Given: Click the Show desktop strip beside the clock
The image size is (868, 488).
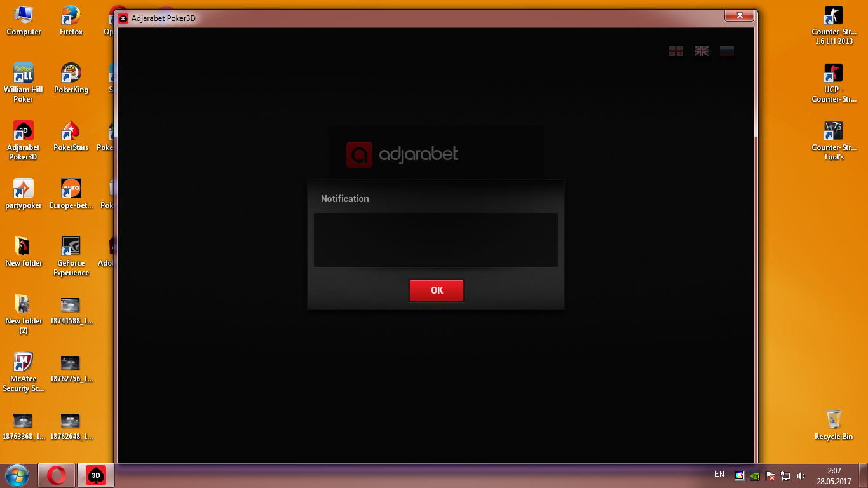Looking at the screenshot, I should pyautogui.click(x=863, y=475).
